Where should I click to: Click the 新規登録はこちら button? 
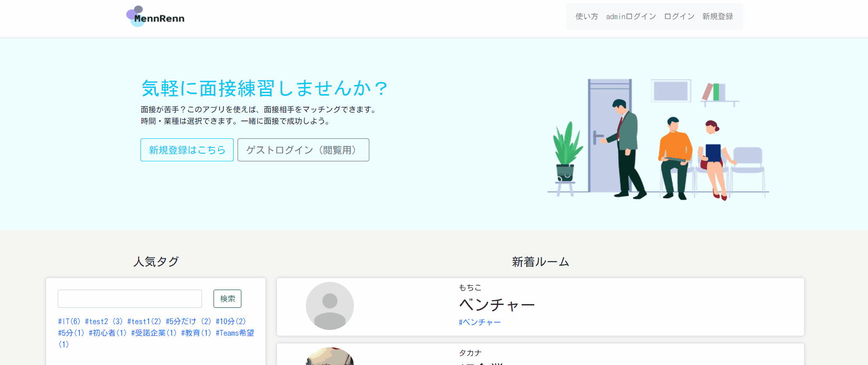187,150
